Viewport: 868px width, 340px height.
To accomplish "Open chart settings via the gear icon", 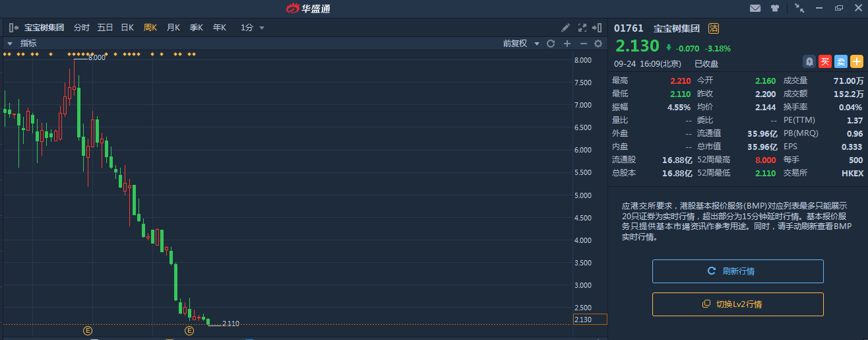I will click(598, 44).
